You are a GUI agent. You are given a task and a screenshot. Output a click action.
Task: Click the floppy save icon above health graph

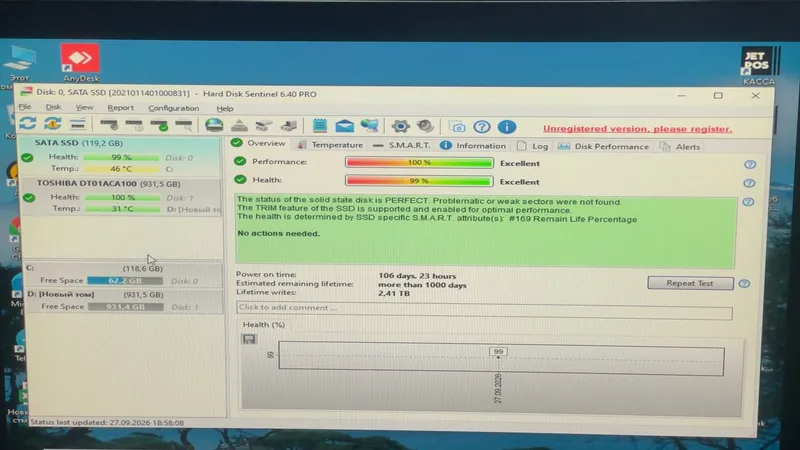(249, 339)
